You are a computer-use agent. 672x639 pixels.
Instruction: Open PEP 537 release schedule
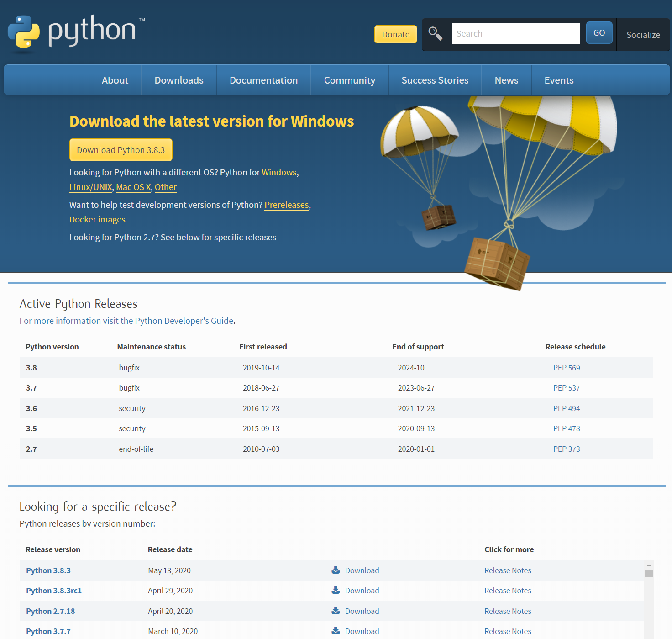pos(567,388)
